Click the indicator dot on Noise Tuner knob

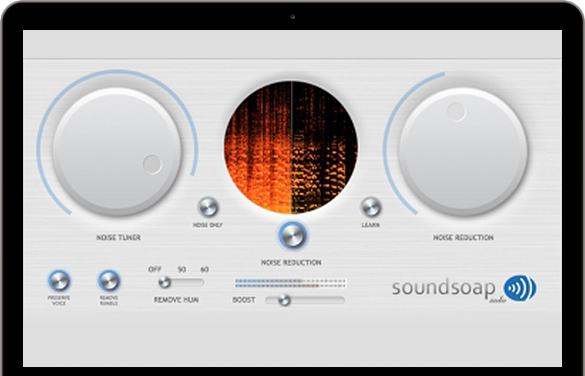point(152,164)
